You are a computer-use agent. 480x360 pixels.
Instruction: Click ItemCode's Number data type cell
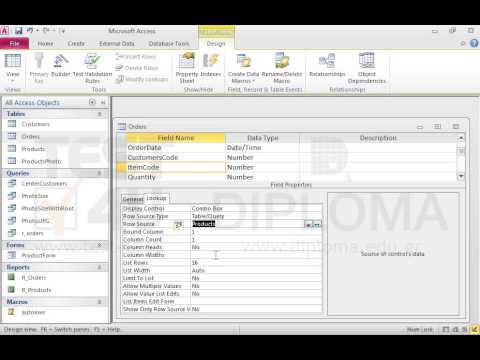pos(263,167)
